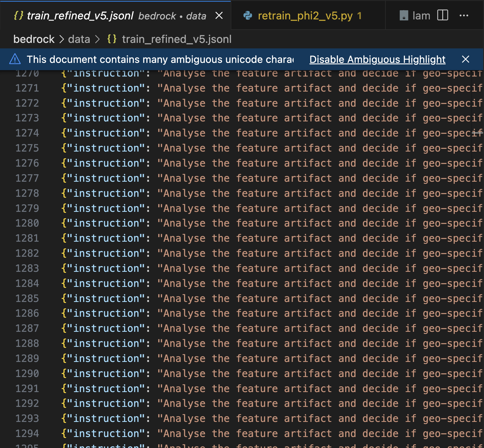Click the "instruction" key on line 1272

click(106, 103)
